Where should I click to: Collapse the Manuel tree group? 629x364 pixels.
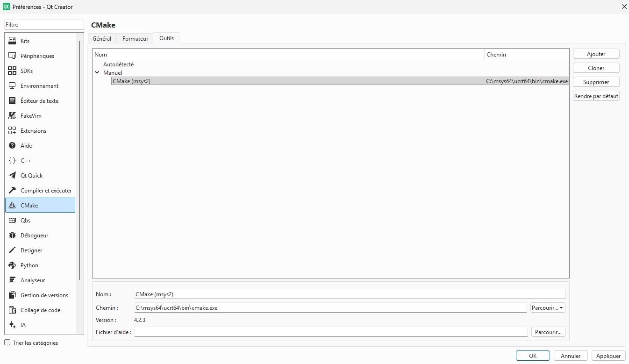[97, 73]
